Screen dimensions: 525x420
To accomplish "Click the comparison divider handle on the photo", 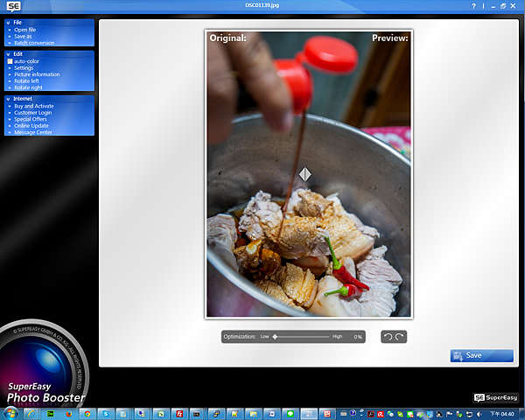I will (305, 174).
